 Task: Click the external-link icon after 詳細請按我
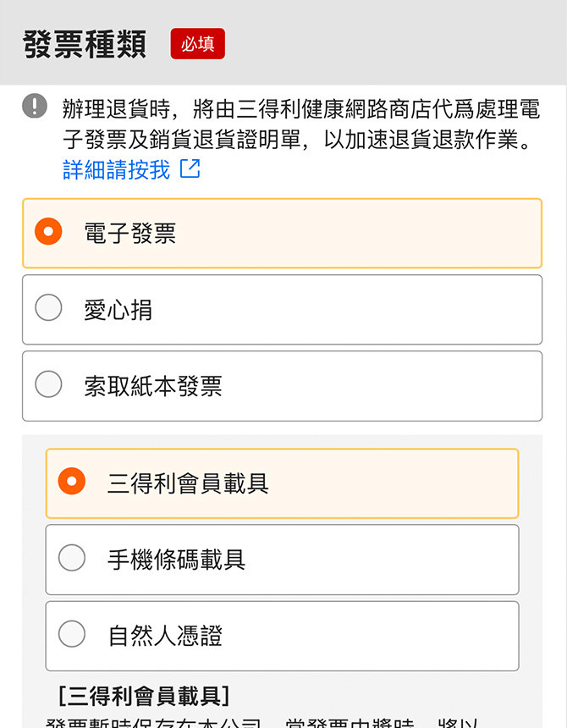(190, 168)
